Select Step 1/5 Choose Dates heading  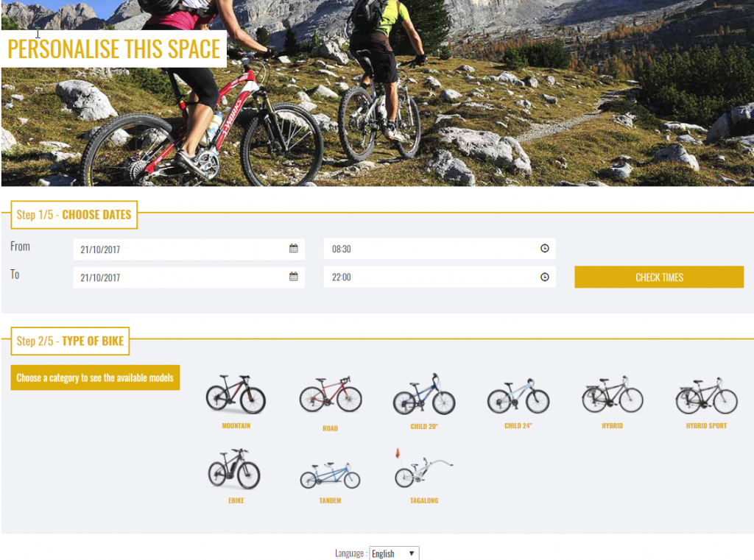coord(74,215)
